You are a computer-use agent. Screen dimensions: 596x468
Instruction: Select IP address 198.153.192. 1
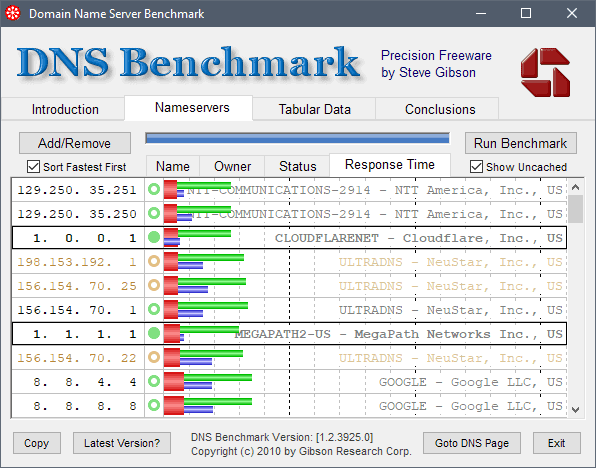click(x=77, y=262)
